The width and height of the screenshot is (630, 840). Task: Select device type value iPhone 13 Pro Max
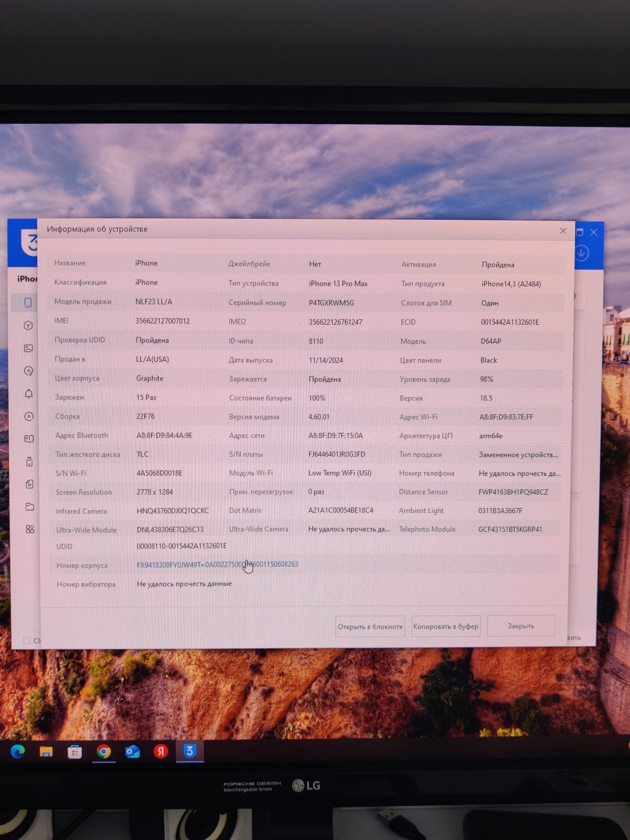338,283
